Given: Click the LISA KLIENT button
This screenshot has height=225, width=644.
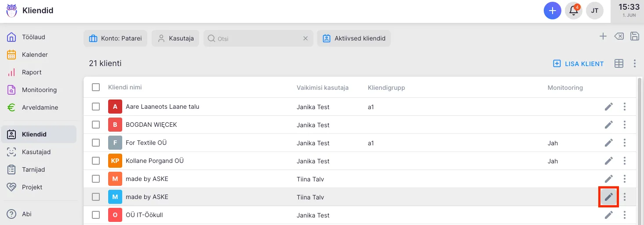Looking at the screenshot, I should (579, 64).
